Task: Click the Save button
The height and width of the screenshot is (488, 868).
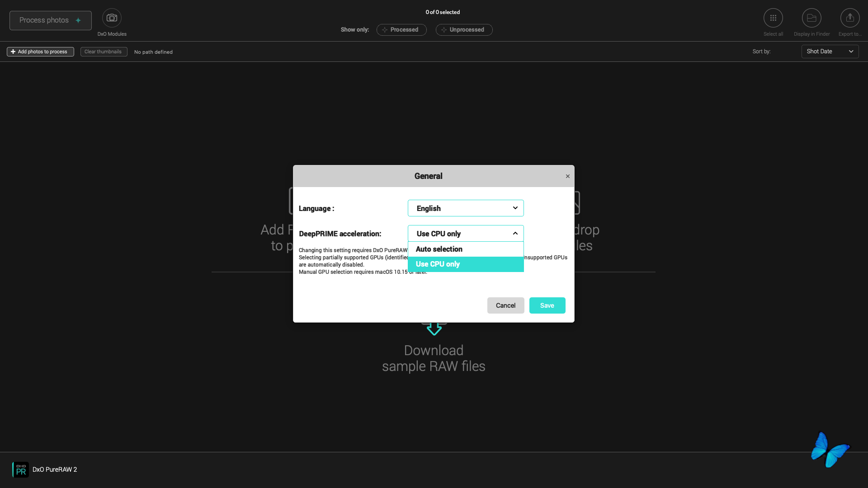Action: tap(547, 305)
